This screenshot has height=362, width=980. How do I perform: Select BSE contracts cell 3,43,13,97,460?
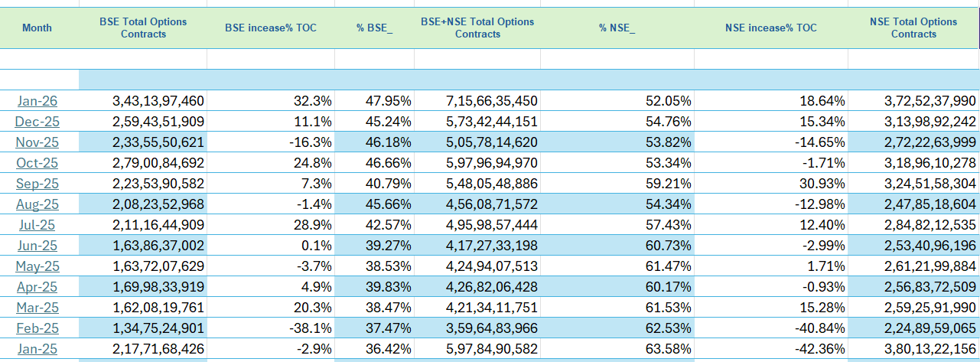158,101
